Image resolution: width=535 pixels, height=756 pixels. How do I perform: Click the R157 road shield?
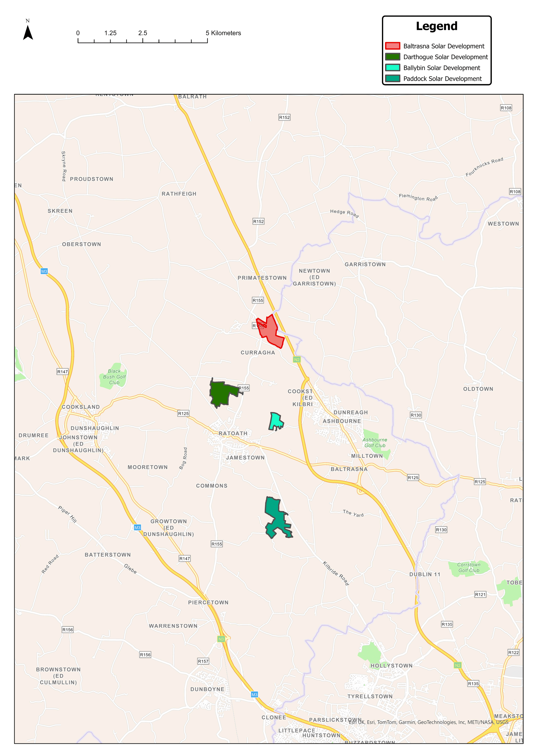[x=203, y=661]
